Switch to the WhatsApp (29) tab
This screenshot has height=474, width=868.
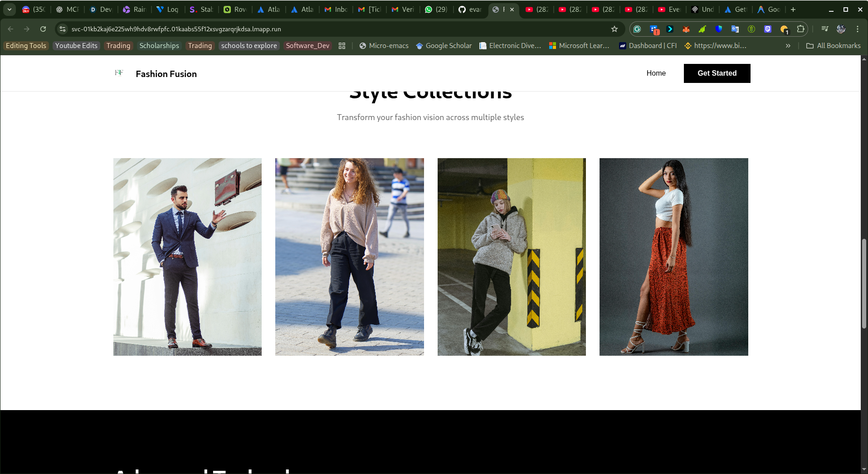436,9
